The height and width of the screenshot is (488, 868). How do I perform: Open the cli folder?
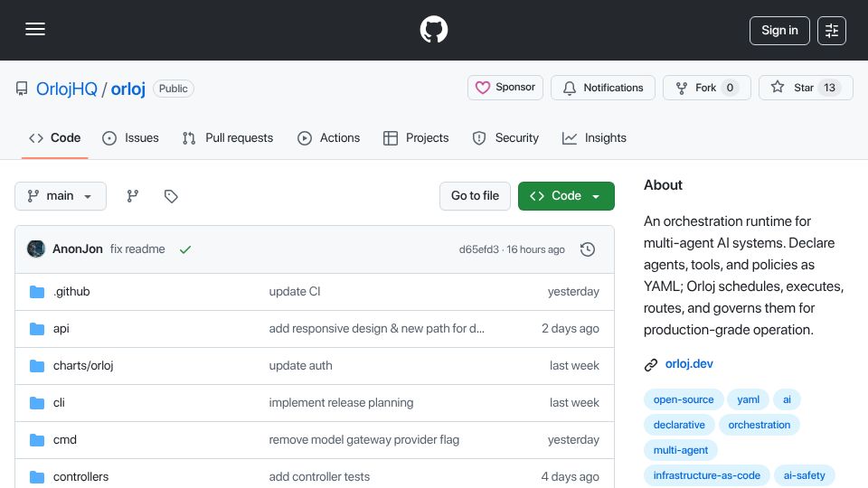(x=59, y=403)
